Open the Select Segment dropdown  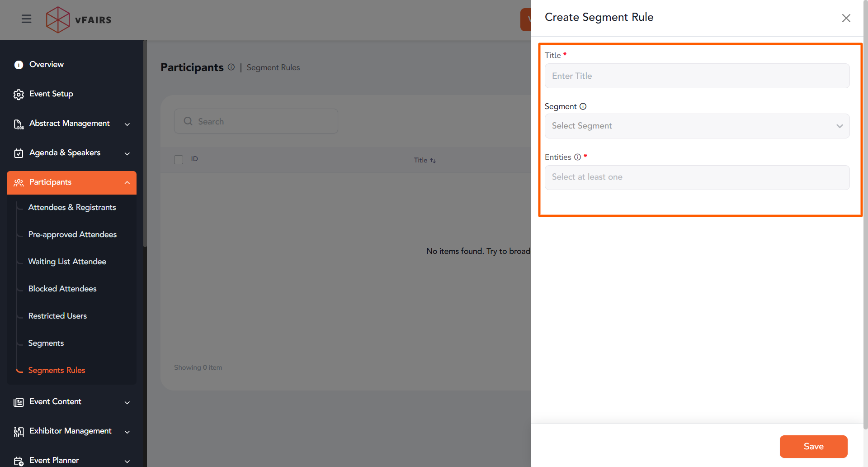point(697,126)
